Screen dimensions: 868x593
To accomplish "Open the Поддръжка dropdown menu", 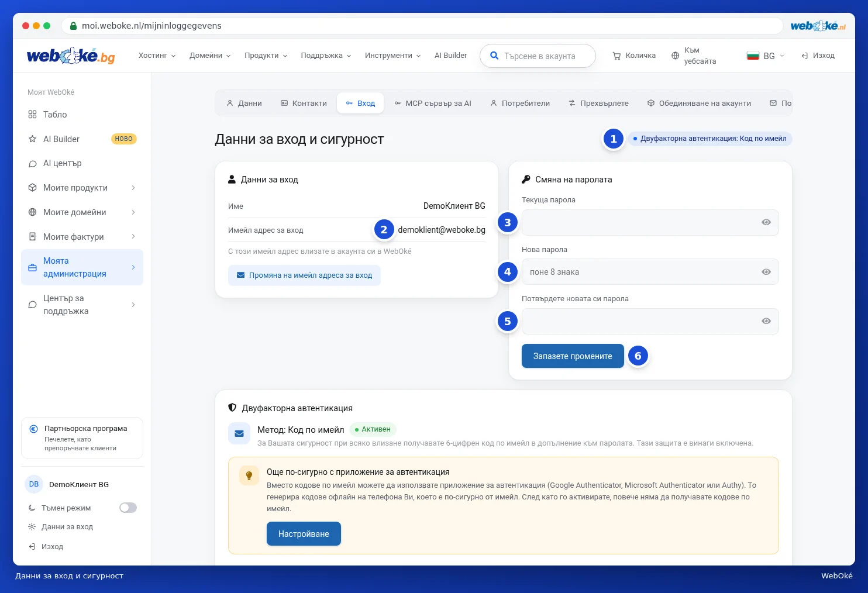I will tap(326, 56).
